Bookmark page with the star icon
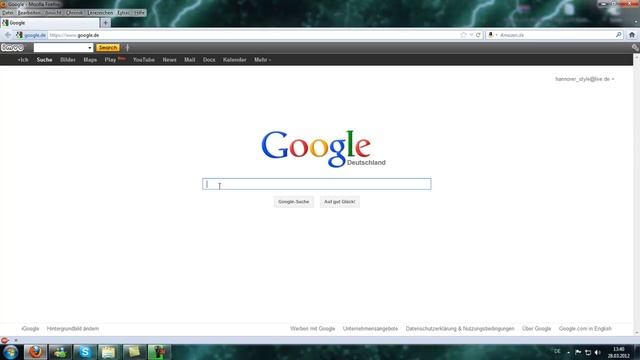This screenshot has width=640, height=360. [463, 35]
